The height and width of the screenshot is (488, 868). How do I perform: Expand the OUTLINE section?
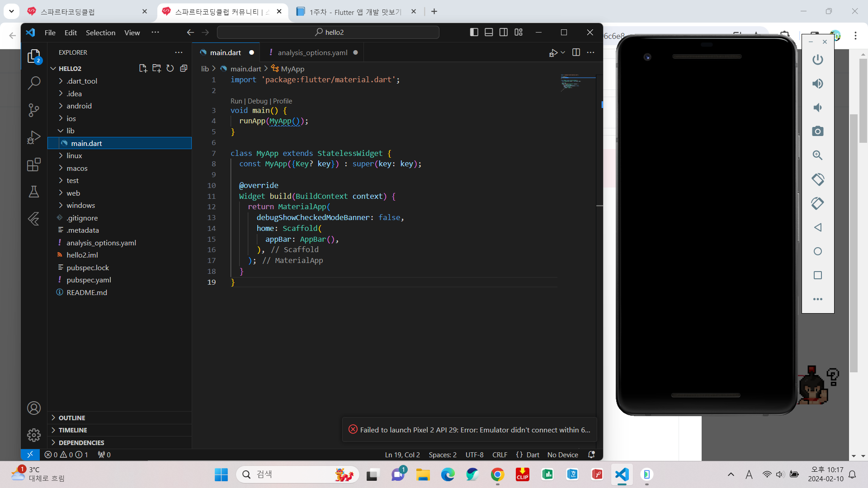pyautogui.click(x=120, y=418)
